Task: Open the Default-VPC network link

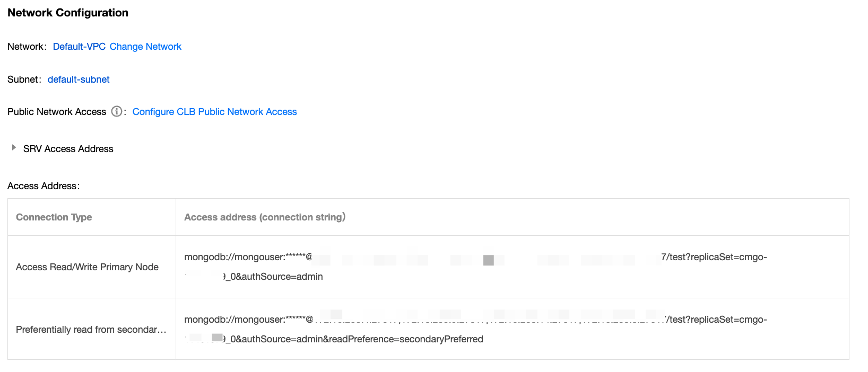Action: pyautogui.click(x=79, y=47)
